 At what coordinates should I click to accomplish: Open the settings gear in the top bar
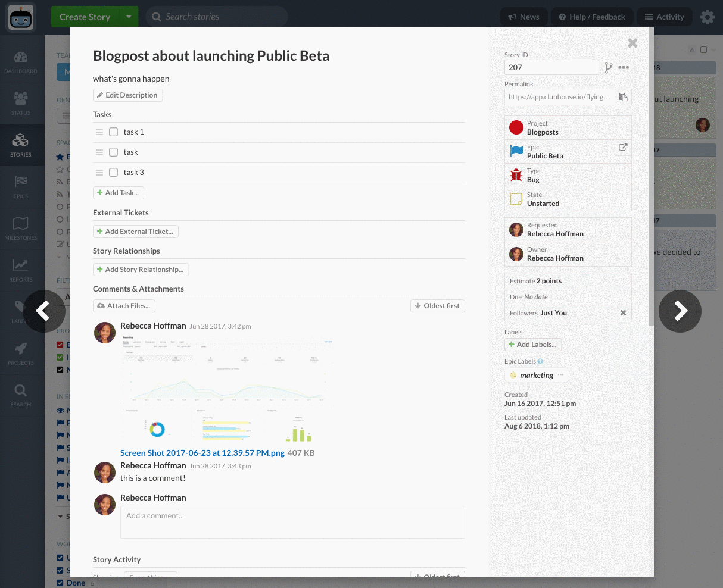707,17
